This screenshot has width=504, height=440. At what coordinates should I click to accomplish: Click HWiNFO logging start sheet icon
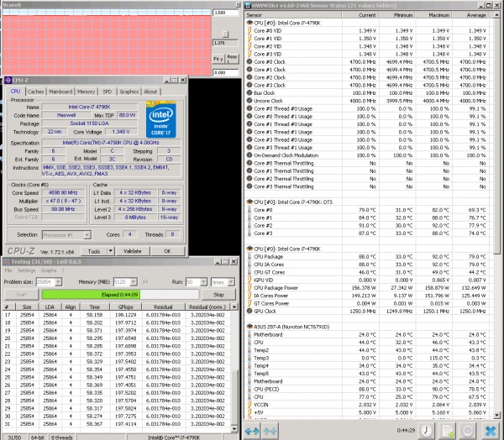448,431
